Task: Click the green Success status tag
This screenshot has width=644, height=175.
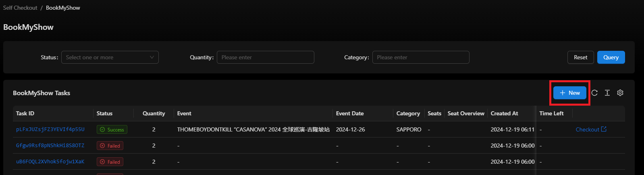Action: tap(112, 129)
